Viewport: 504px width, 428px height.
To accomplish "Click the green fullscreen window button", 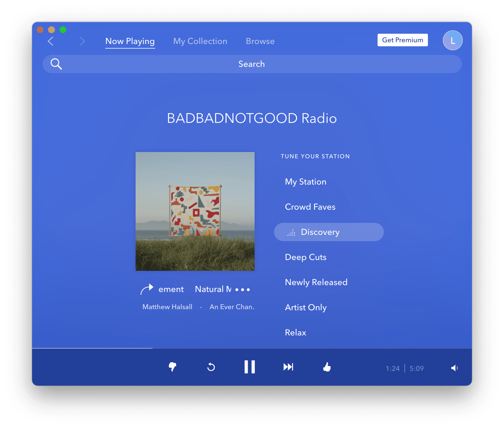I will click(63, 30).
